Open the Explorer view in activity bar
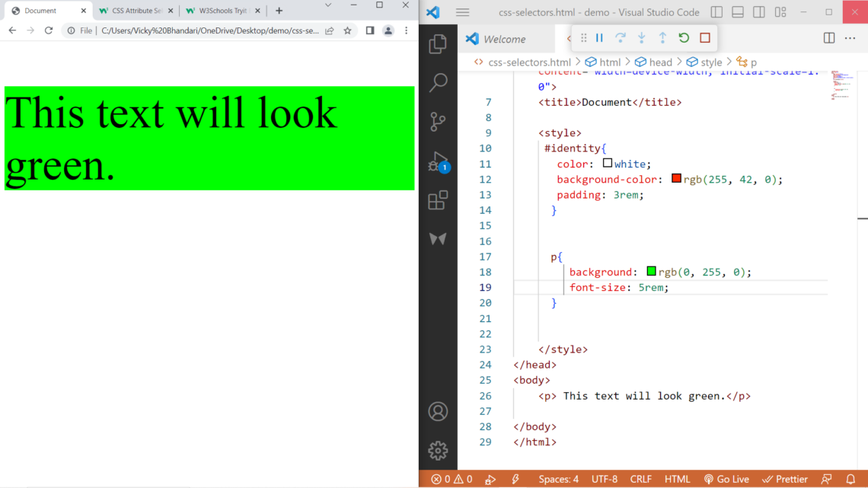This screenshot has width=868, height=488. pos(438,44)
